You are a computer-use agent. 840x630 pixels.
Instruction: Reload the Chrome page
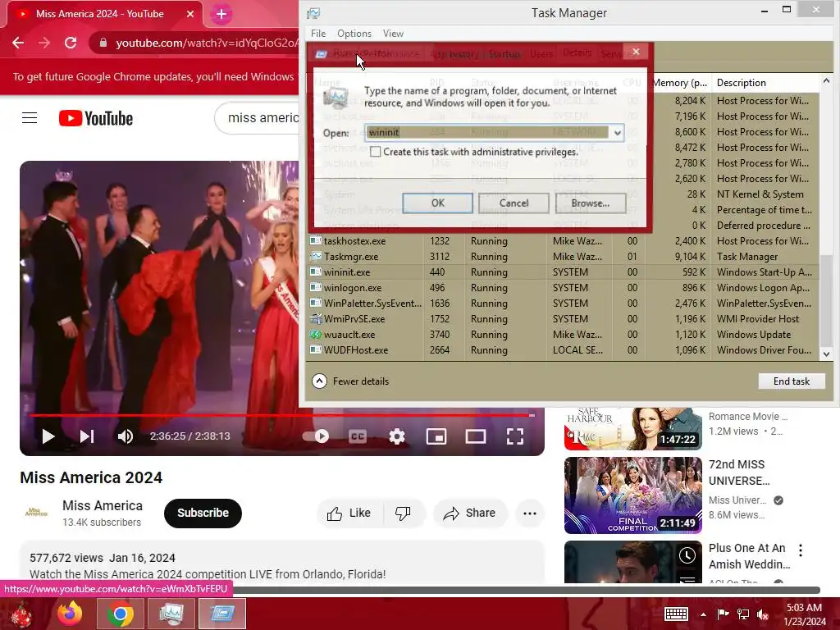(71, 43)
